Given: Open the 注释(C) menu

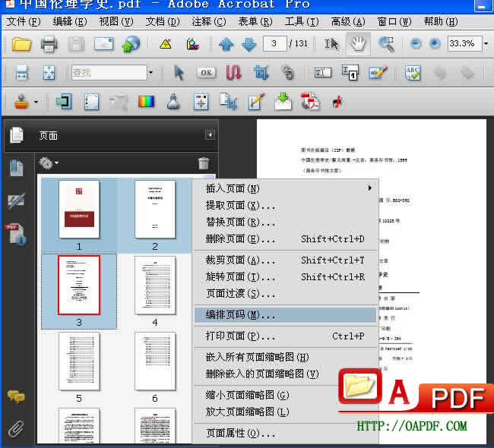Looking at the screenshot, I should click(209, 22).
